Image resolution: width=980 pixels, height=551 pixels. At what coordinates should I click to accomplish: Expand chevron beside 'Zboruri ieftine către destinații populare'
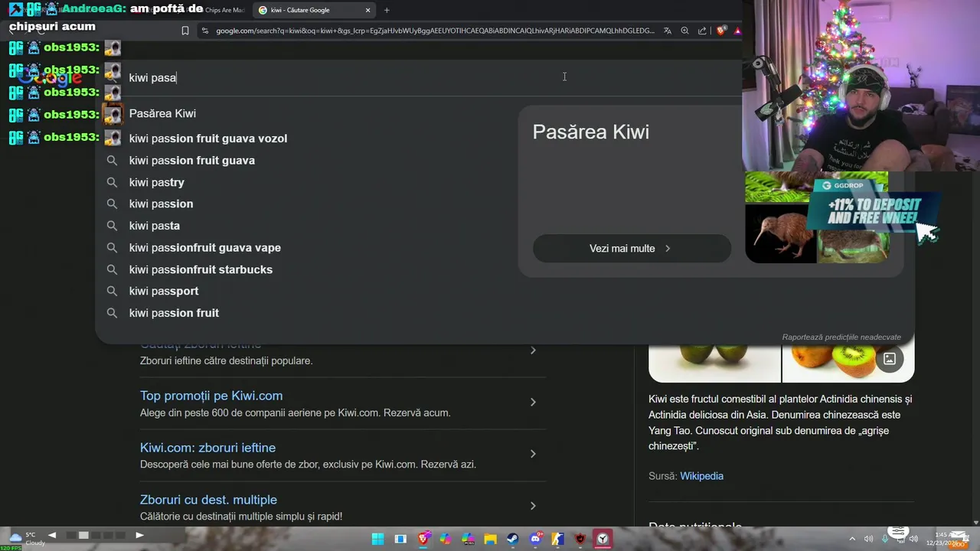point(533,350)
